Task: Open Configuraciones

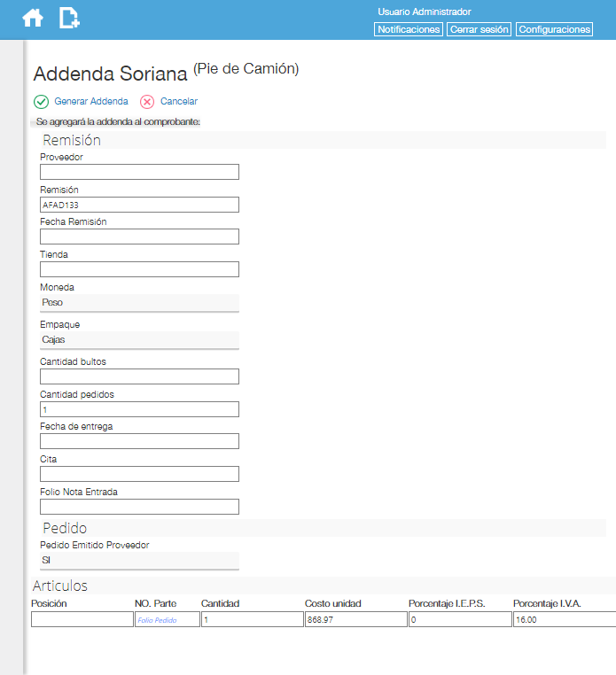Action: [554, 29]
